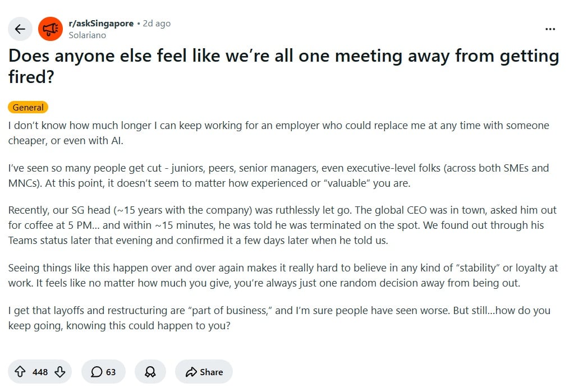Screen dimensions: 574x392
Task: Open the three-dot post options menu
Action: 550,29
